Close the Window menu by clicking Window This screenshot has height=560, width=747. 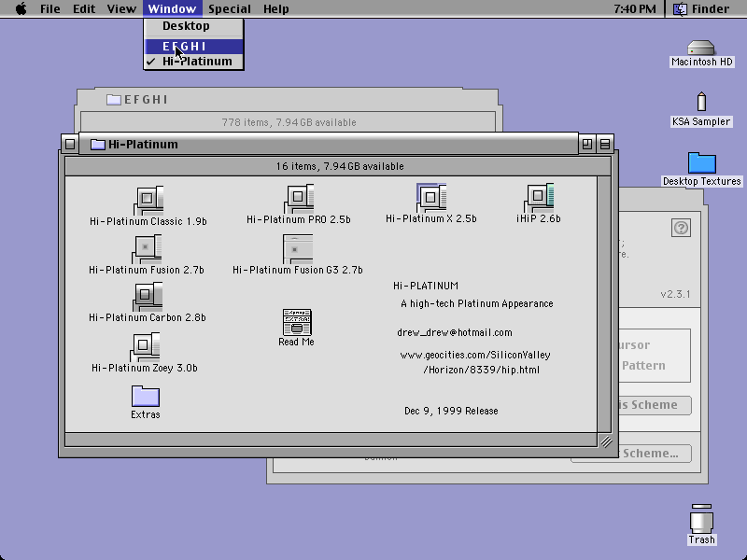(x=172, y=8)
